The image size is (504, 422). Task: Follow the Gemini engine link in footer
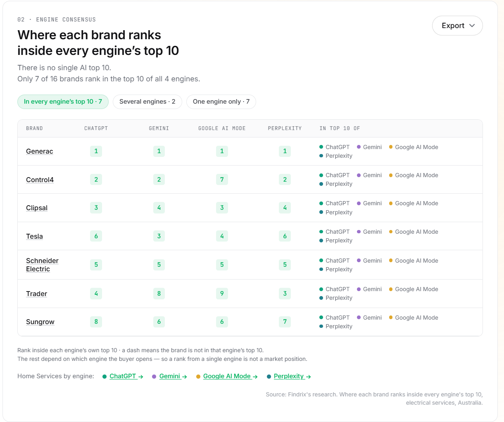(x=173, y=376)
